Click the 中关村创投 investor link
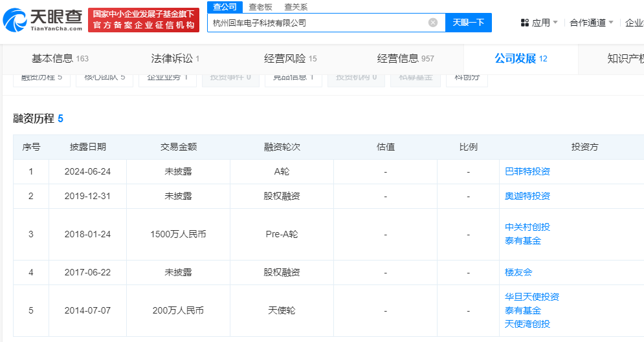Screen dimensions: 644x342 click(x=527, y=227)
